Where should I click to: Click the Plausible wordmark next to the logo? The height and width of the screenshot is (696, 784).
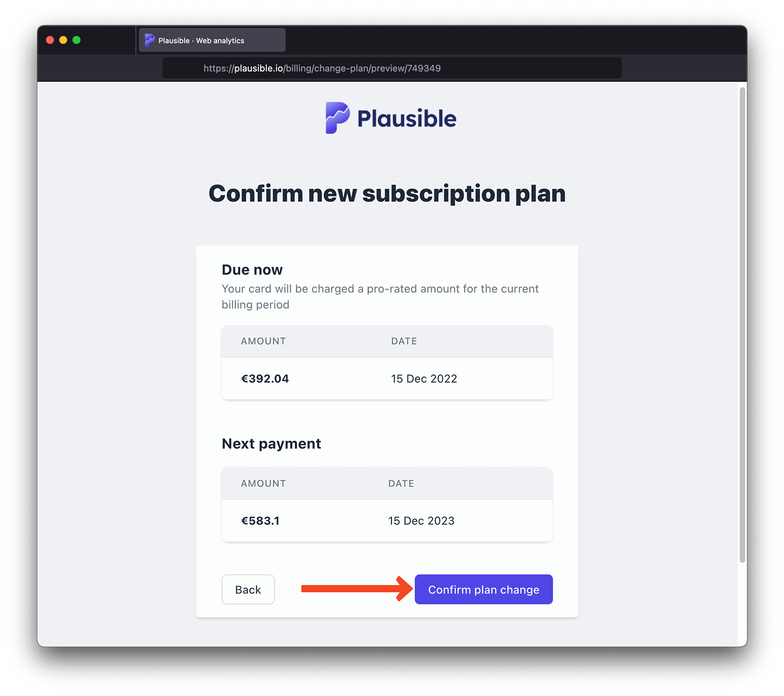click(x=407, y=118)
